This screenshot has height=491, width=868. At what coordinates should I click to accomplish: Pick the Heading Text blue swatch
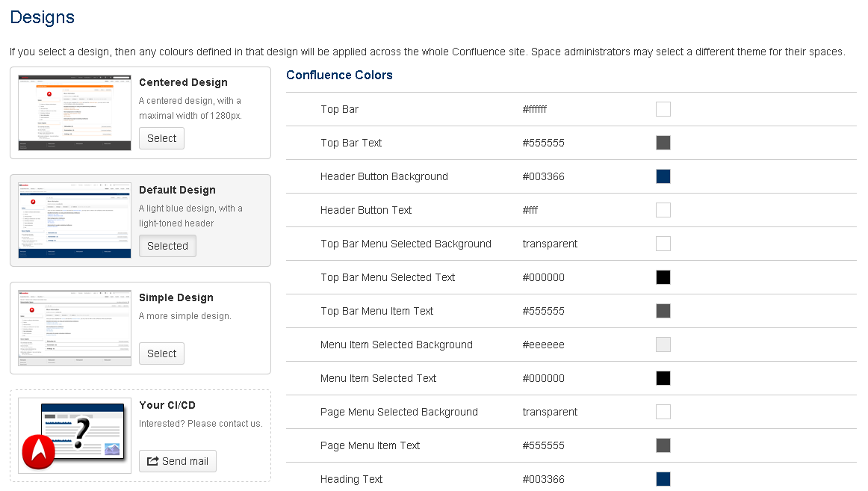[663, 479]
